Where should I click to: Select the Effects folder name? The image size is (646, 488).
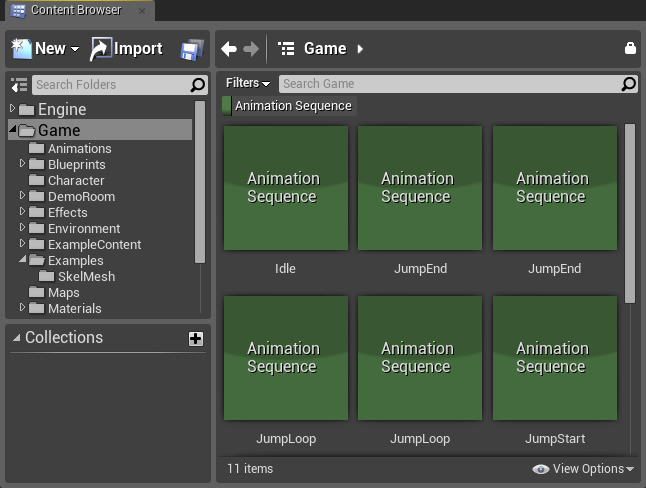(x=68, y=213)
